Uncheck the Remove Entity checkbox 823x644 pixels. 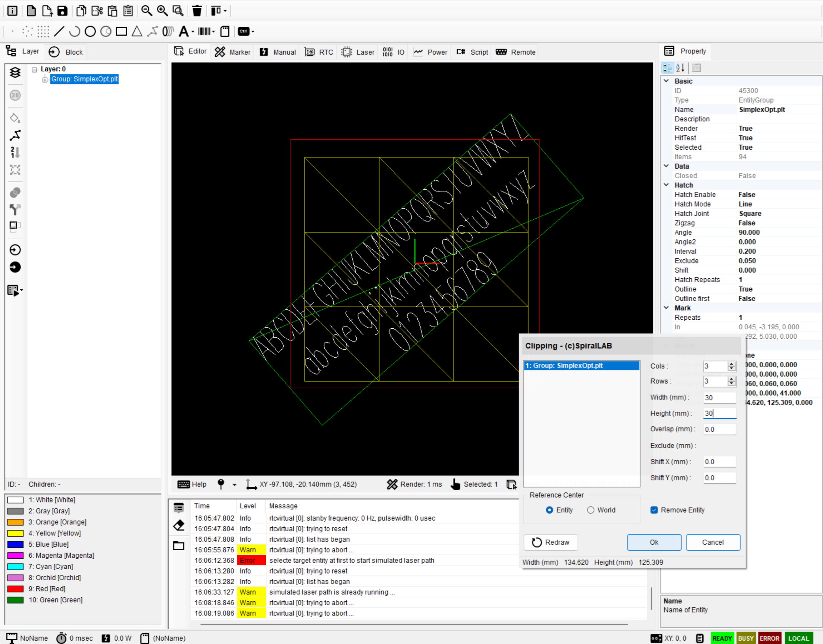coord(654,510)
